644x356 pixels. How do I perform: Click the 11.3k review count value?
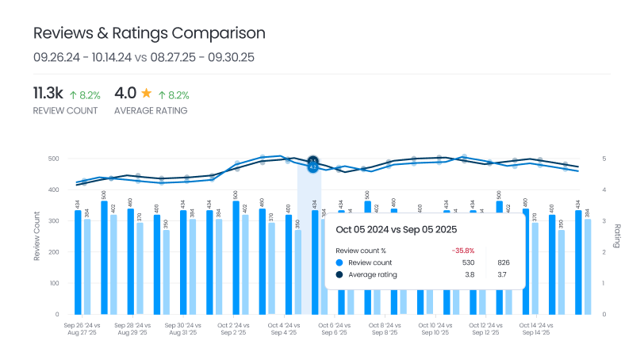click(x=48, y=94)
